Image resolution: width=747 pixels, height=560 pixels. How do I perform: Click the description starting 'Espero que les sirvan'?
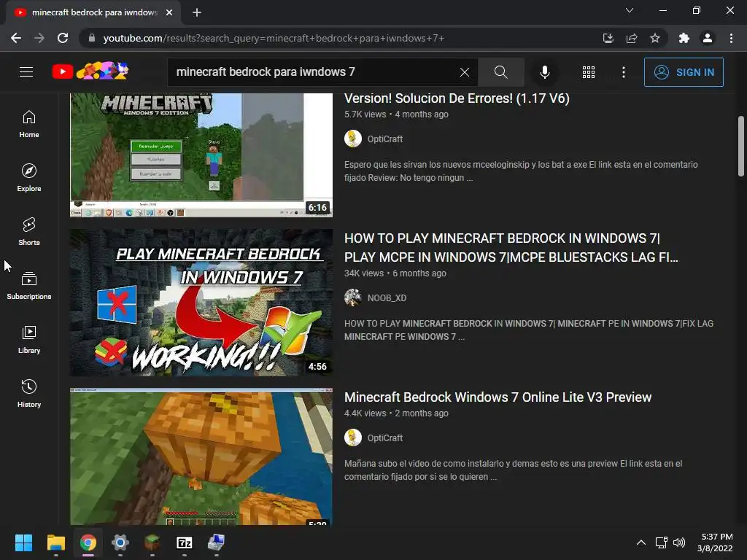point(521,171)
